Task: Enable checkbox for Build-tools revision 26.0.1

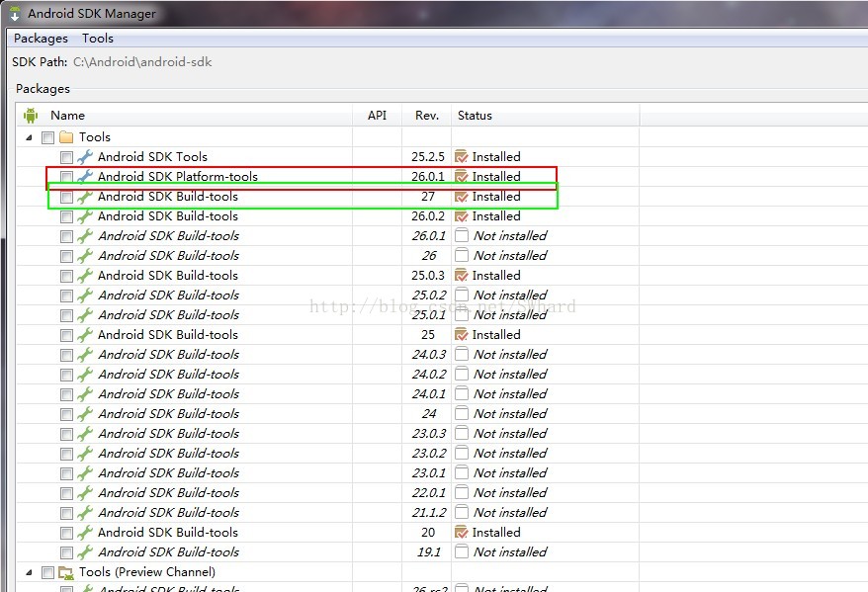Action: tap(66, 236)
